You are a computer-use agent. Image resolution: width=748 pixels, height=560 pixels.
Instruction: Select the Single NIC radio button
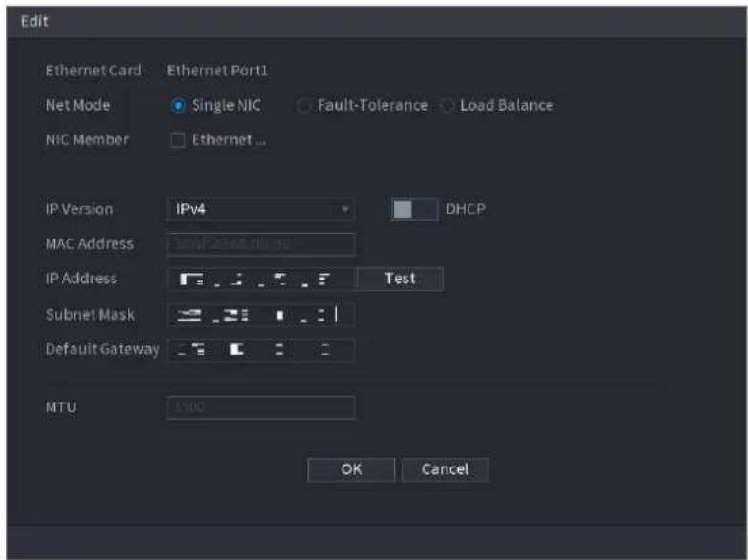pyautogui.click(x=177, y=105)
